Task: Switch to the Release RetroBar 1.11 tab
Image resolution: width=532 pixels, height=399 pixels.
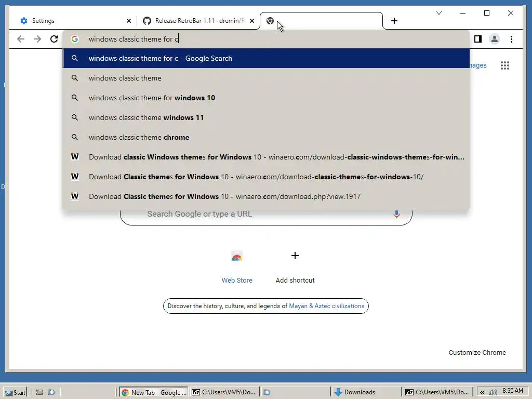Action: 198,21
